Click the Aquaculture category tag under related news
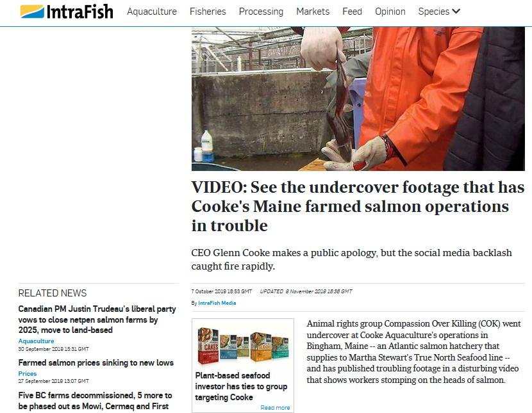 click(36, 341)
